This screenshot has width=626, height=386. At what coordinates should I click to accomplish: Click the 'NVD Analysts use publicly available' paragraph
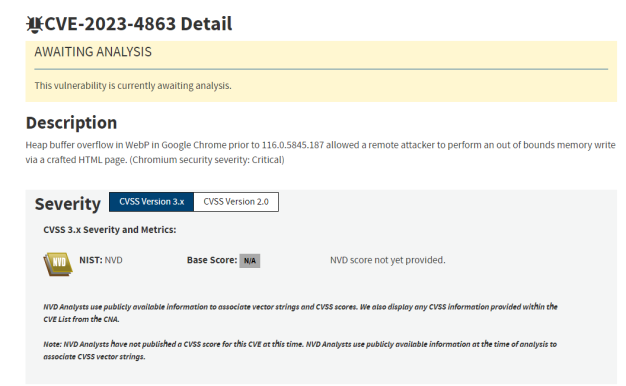pyautogui.click(x=300, y=313)
